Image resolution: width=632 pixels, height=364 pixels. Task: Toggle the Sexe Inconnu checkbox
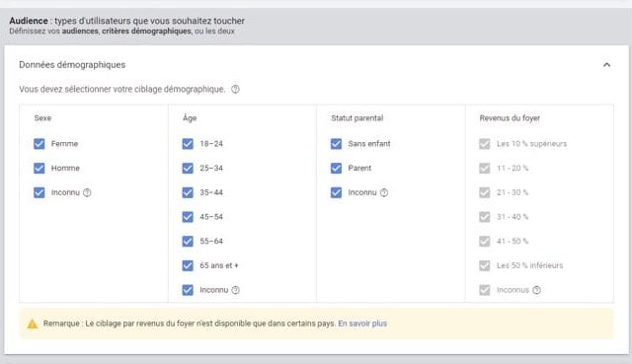tap(39, 192)
